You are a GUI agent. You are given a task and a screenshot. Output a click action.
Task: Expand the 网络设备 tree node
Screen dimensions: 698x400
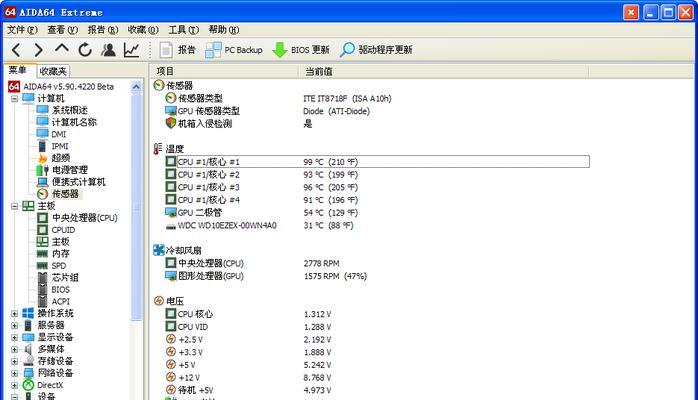pyautogui.click(x=15, y=373)
